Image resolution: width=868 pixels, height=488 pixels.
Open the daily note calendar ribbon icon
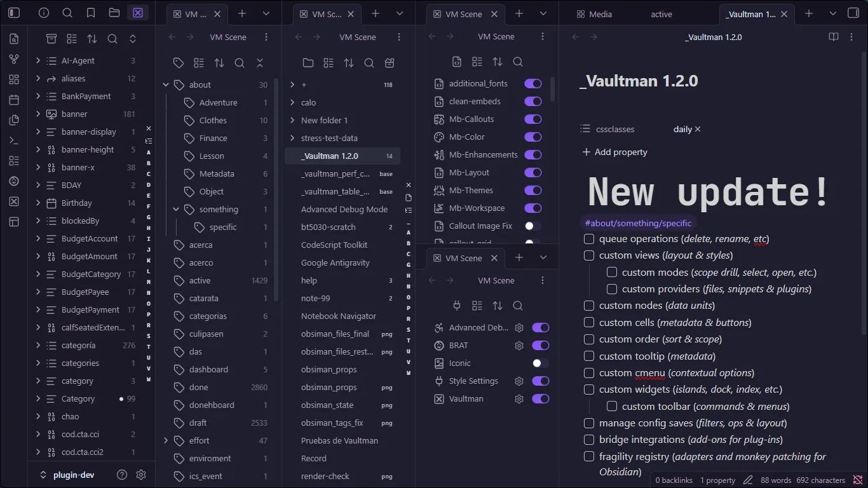click(14, 100)
